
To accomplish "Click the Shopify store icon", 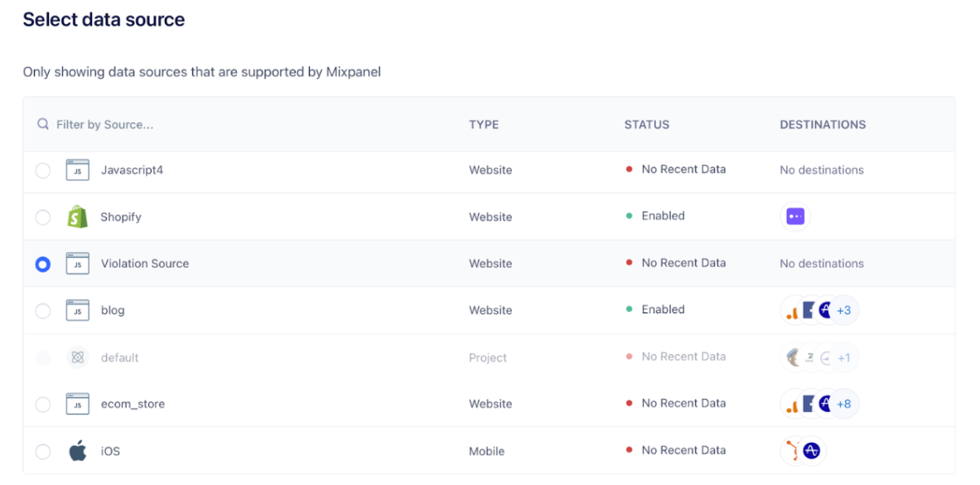I will tap(77, 216).
